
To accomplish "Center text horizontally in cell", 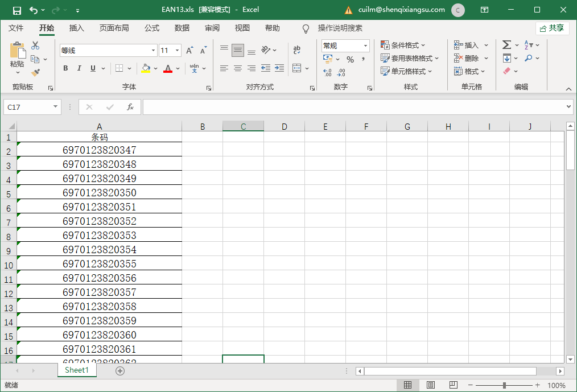I will click(x=238, y=68).
